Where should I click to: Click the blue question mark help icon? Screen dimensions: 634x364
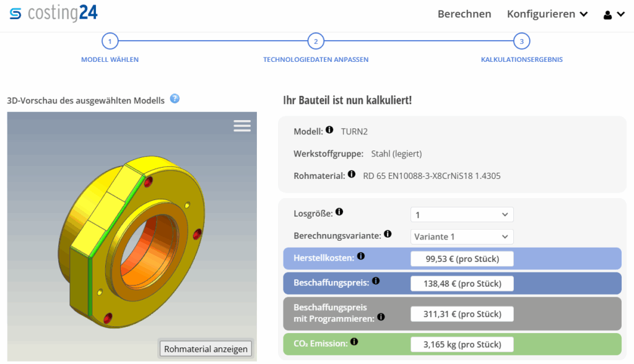[175, 98]
